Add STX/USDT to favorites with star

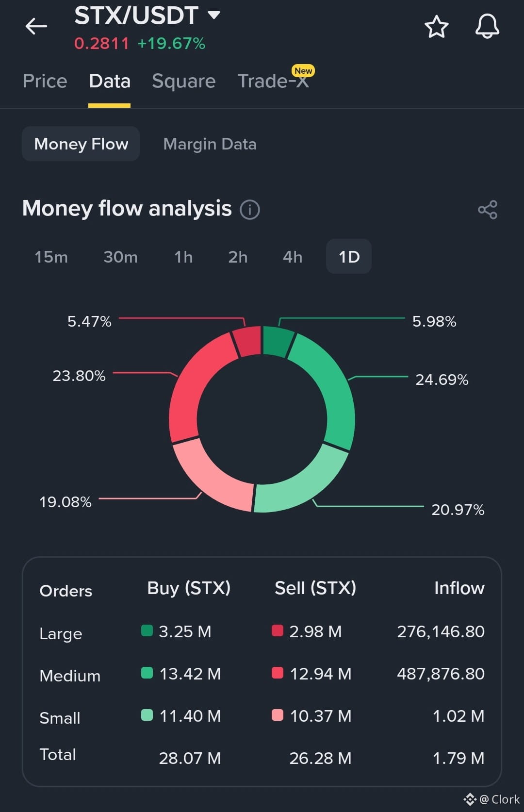point(436,26)
